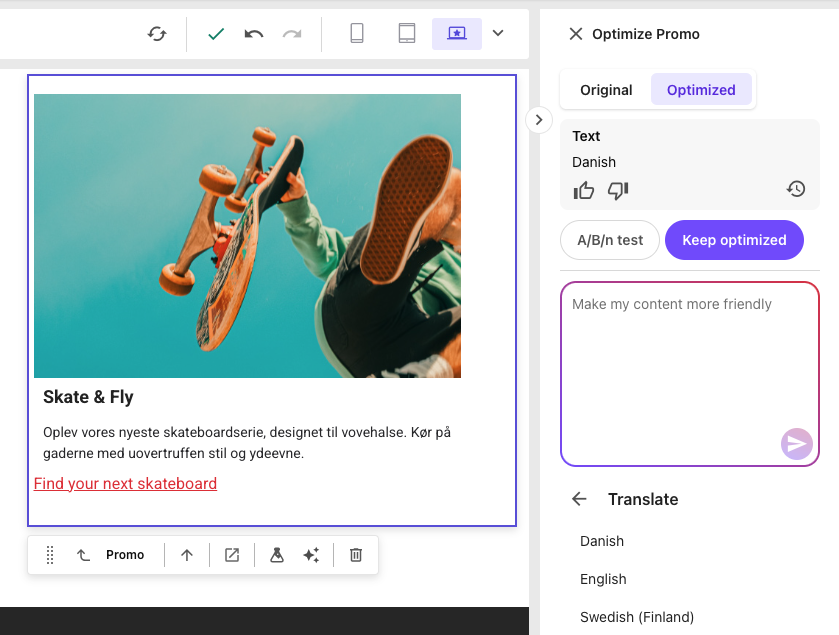Give a thumbs down to the optimized text

click(617, 190)
